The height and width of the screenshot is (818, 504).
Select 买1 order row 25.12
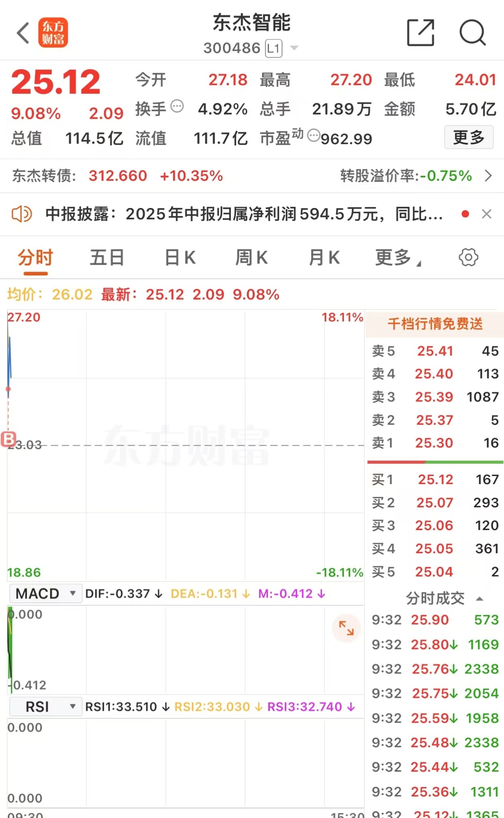click(435, 480)
